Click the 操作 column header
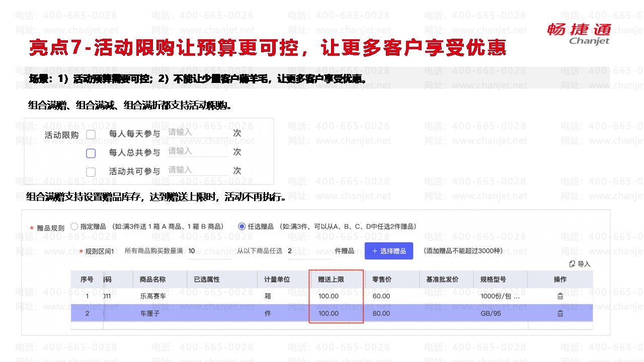644x362 pixels. pos(560,280)
